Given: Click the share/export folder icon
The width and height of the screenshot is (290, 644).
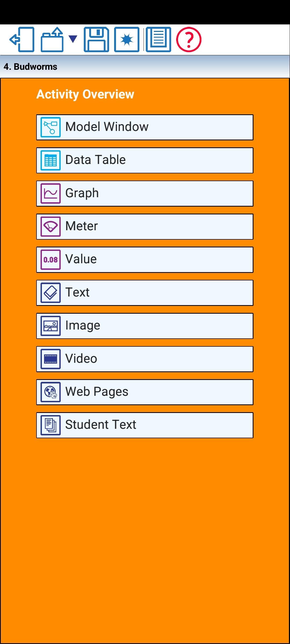Looking at the screenshot, I should pyautogui.click(x=52, y=39).
